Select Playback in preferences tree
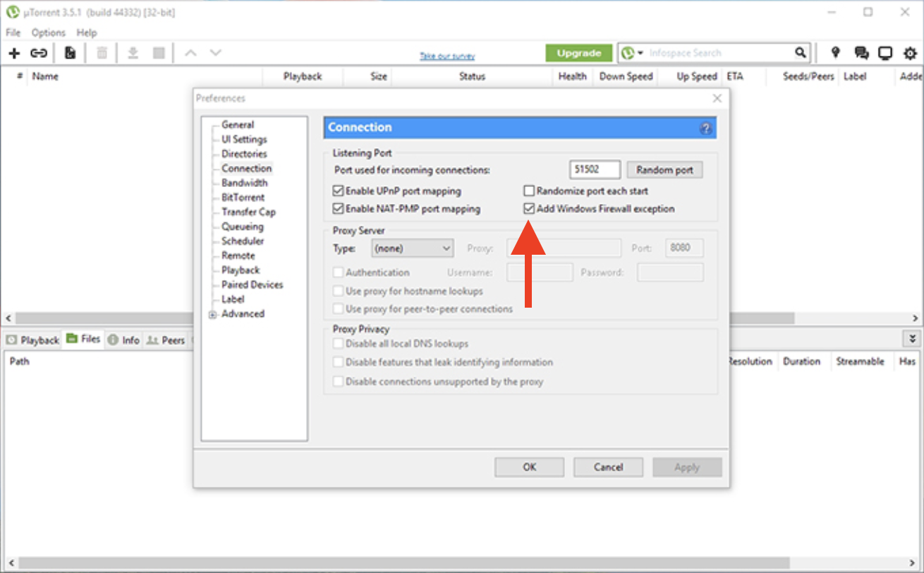Screen dimensions: 924x573 (x=241, y=270)
